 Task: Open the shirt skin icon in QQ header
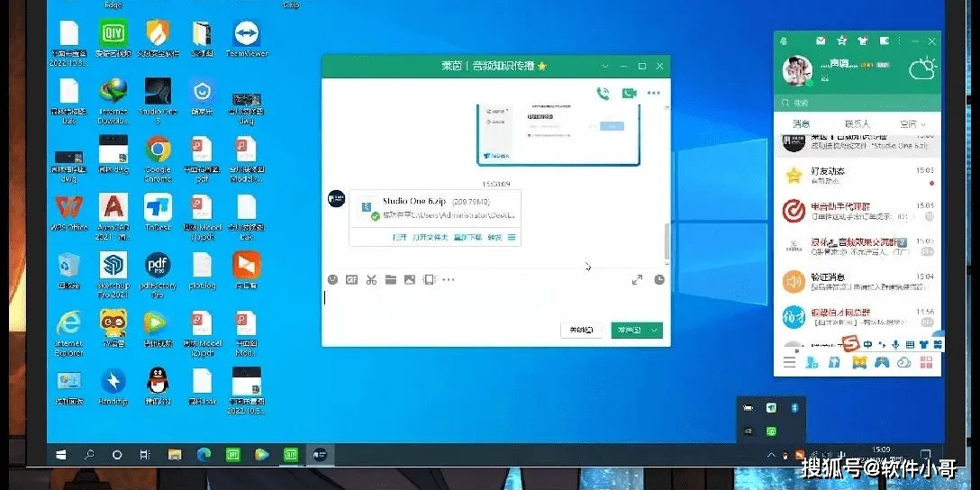863,41
